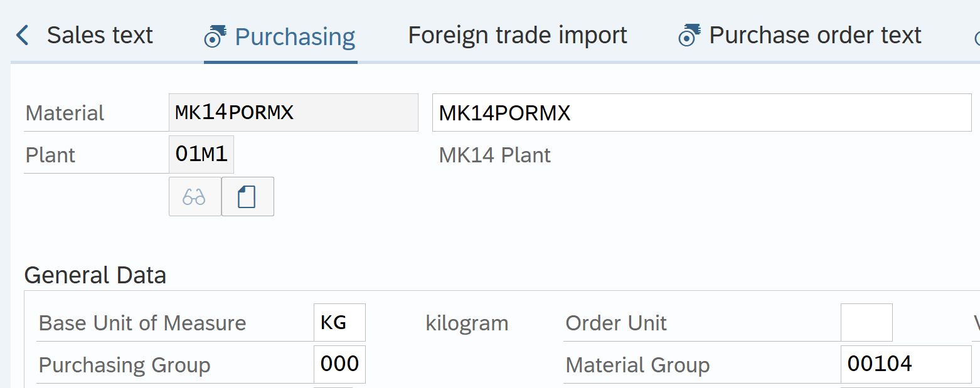Screen dimensions: 980x388
Task: Click the Plant field showing 01M1
Action: [201, 155]
